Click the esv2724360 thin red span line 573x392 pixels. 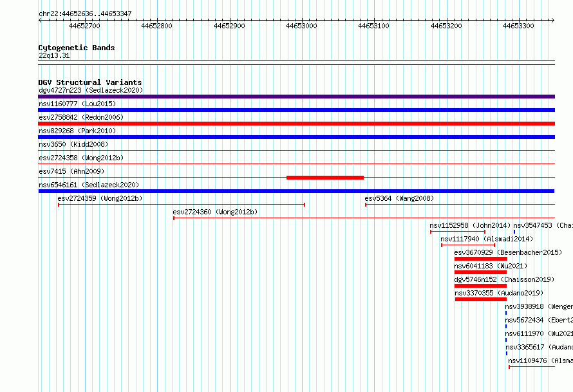point(364,218)
